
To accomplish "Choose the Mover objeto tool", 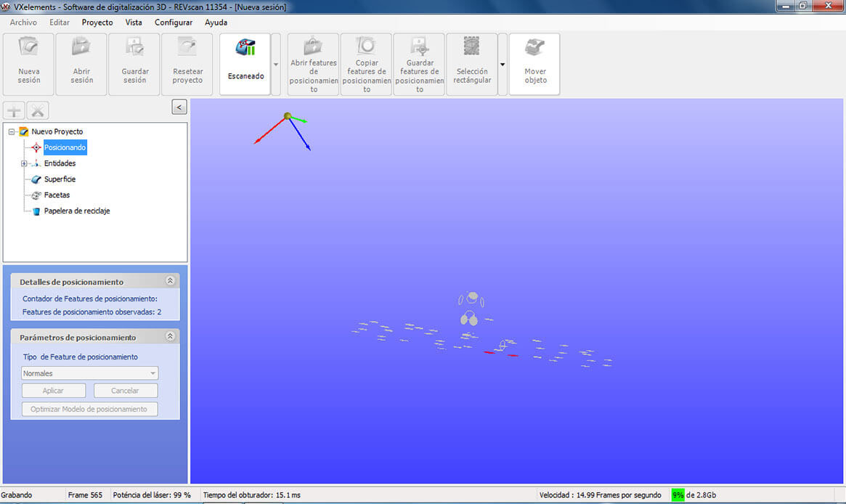I will [535, 64].
